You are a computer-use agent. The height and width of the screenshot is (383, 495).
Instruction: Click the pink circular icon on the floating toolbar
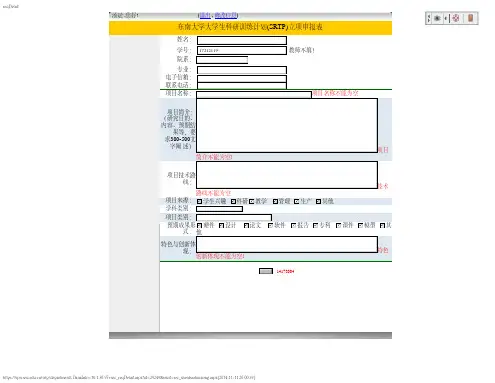point(456,18)
